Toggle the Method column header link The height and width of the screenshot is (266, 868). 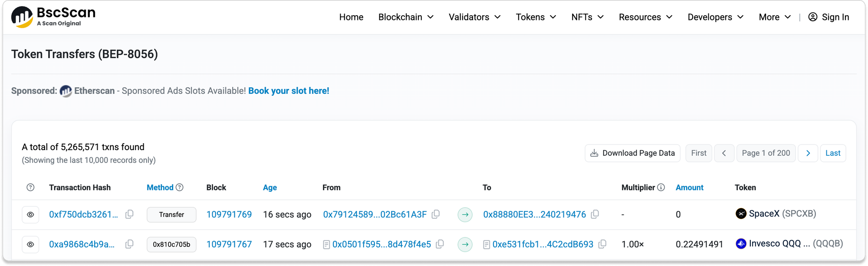click(x=160, y=187)
